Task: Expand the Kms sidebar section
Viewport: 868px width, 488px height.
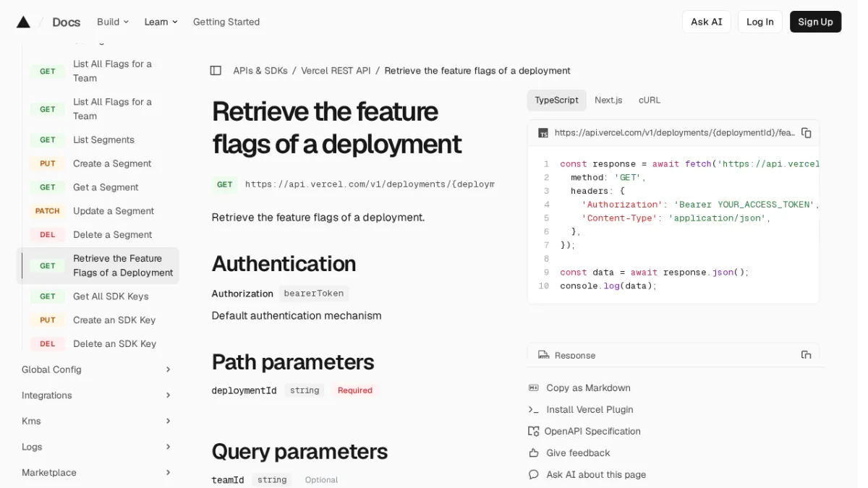Action: (97, 421)
